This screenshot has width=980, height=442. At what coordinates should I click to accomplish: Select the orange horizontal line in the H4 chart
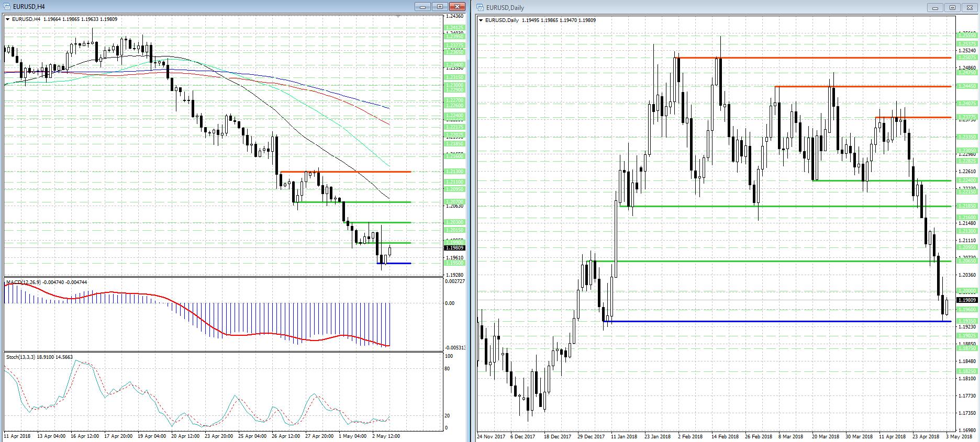click(346, 172)
